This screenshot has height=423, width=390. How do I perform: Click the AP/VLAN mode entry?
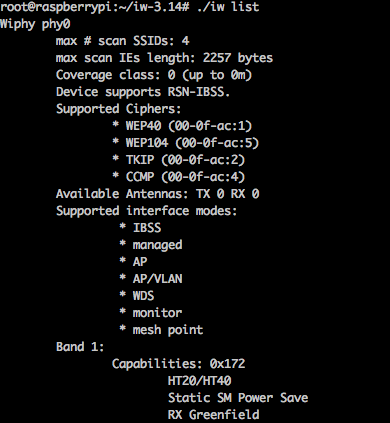pyautogui.click(x=151, y=279)
